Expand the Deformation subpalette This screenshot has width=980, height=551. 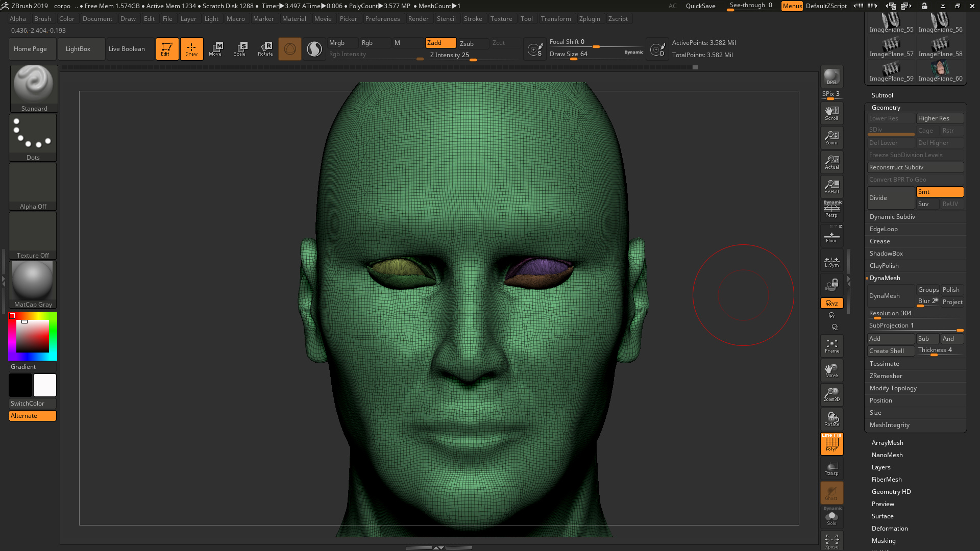coord(889,528)
